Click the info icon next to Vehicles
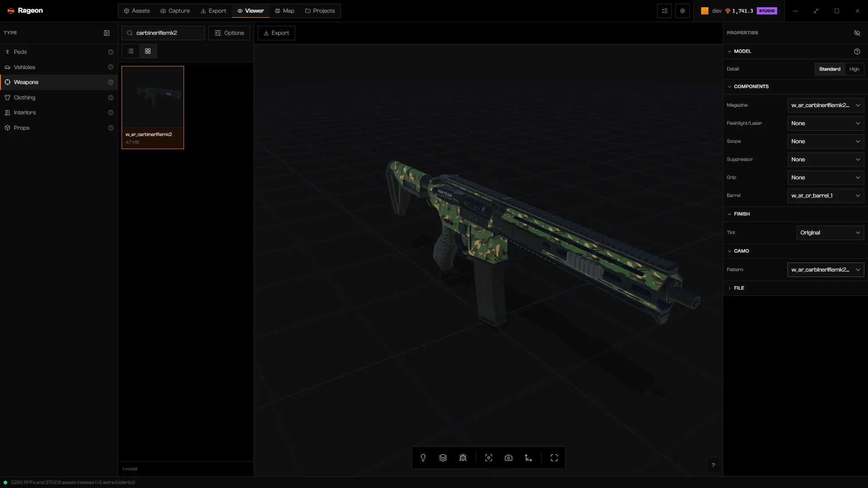The height and width of the screenshot is (488, 868). [x=111, y=67]
